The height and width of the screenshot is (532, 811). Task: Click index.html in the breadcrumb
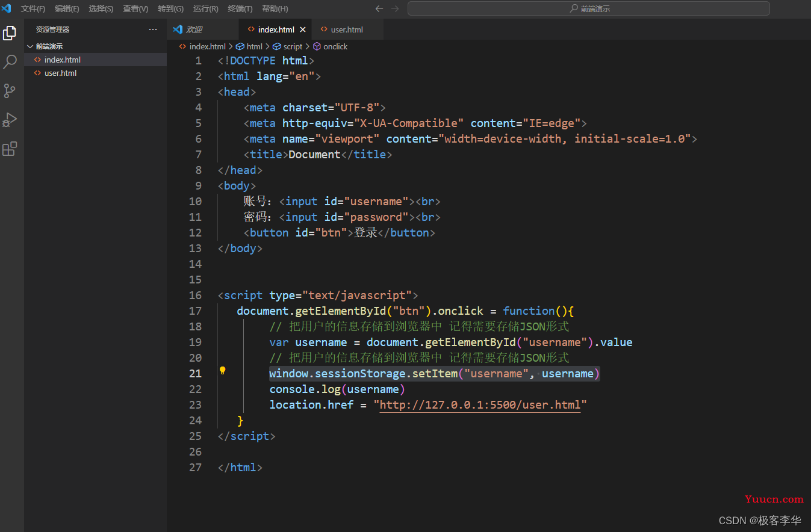click(x=207, y=46)
